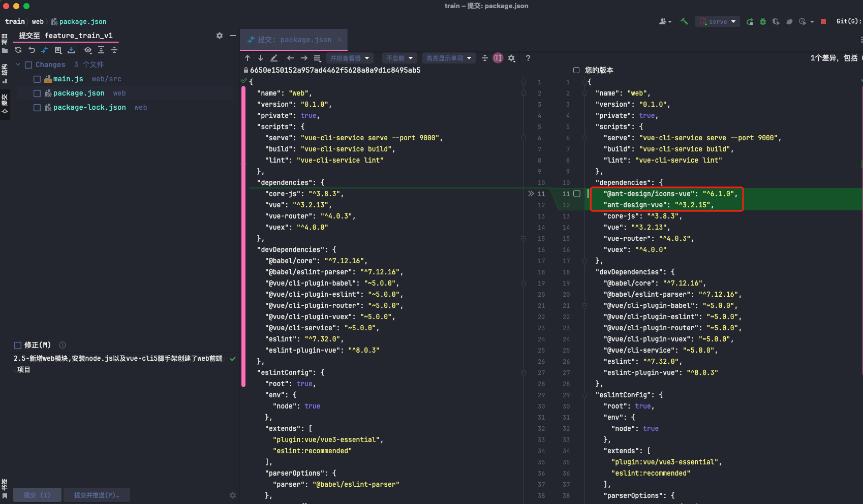Viewport: 863px width, 504px height.
Task: Close the 提交: package.json tab
Action: tap(340, 40)
